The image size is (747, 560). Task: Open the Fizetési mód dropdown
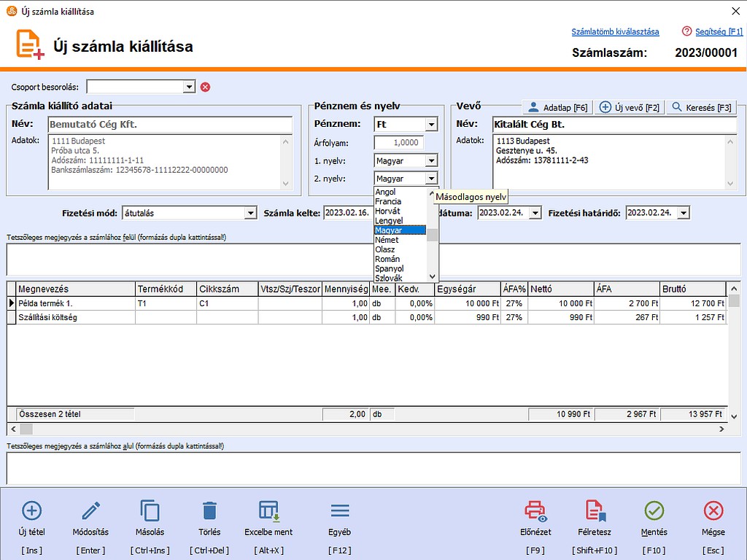coord(250,213)
